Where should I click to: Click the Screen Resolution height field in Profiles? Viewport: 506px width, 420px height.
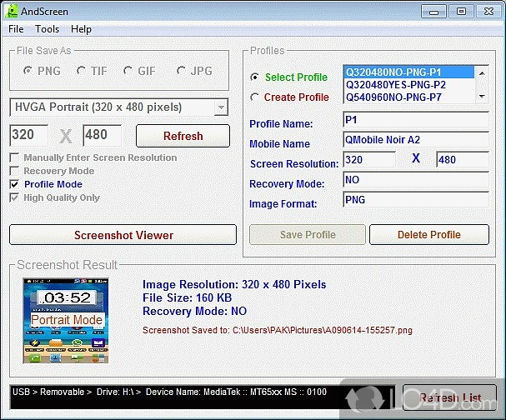click(463, 160)
